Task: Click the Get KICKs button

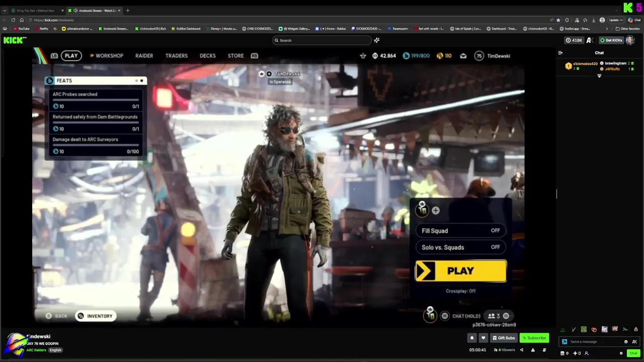Action: pyautogui.click(x=611, y=40)
